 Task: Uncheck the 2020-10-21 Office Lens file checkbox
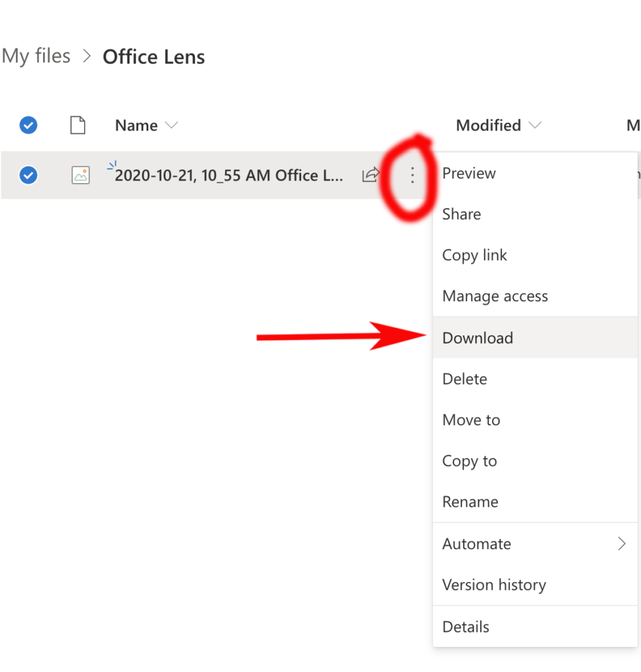pos(28,175)
